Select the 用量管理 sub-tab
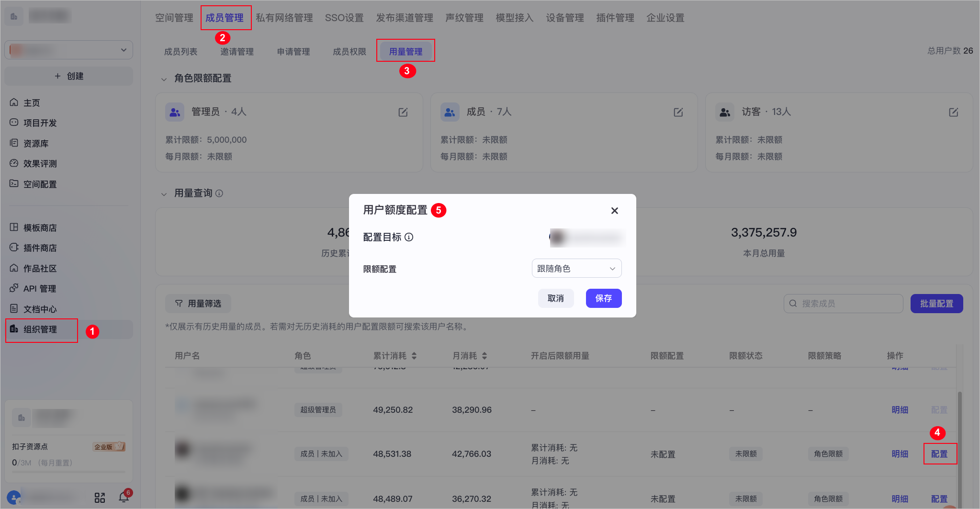This screenshot has width=980, height=509. tap(406, 52)
